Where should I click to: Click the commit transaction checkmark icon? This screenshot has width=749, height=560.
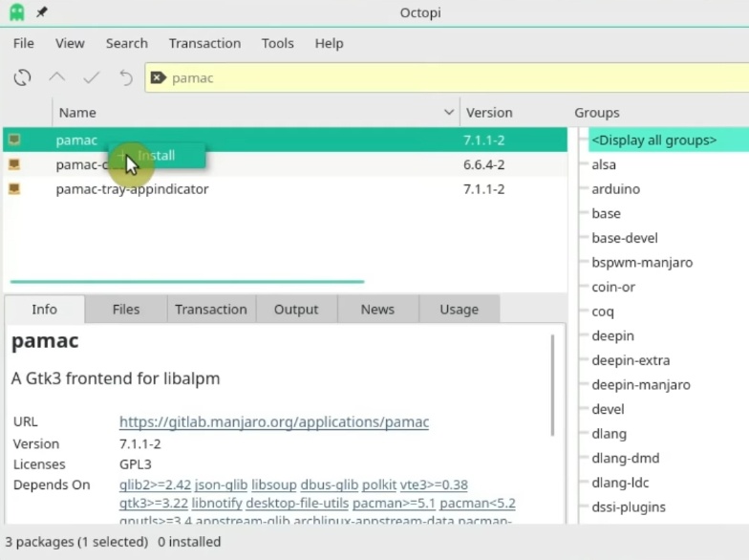click(92, 77)
